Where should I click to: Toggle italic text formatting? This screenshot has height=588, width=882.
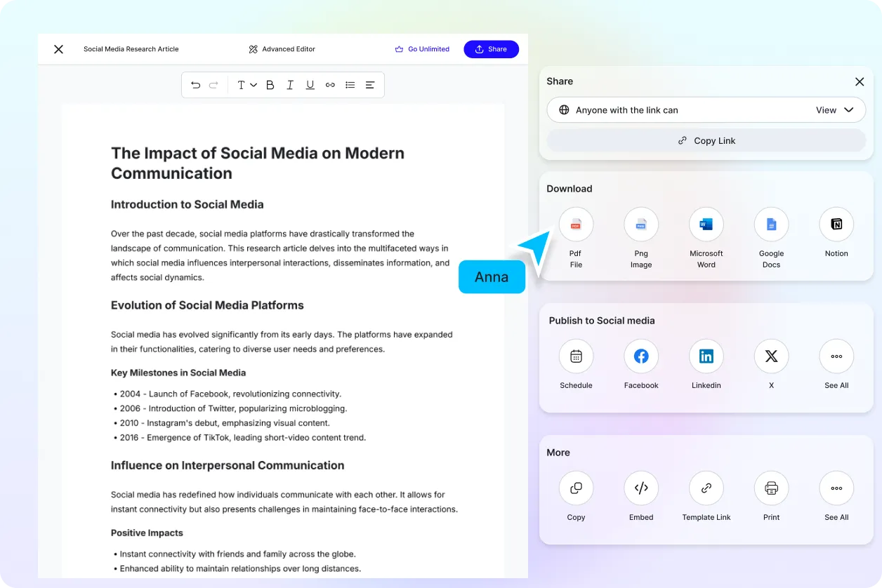coord(290,85)
